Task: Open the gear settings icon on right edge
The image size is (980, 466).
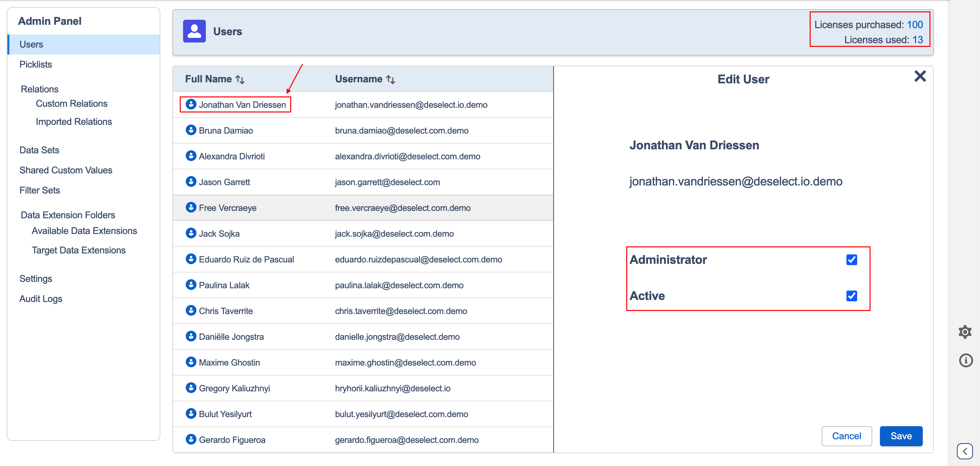Action: click(965, 332)
